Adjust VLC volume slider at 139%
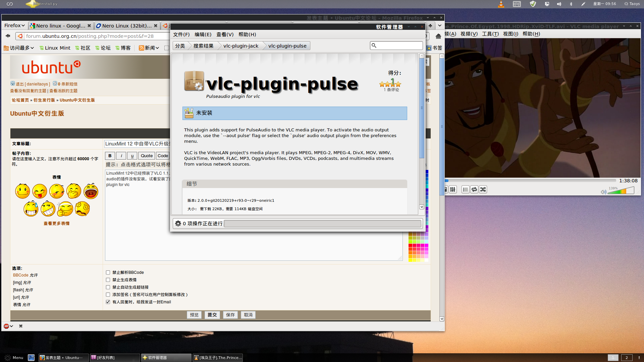The image size is (644, 362). (x=621, y=191)
